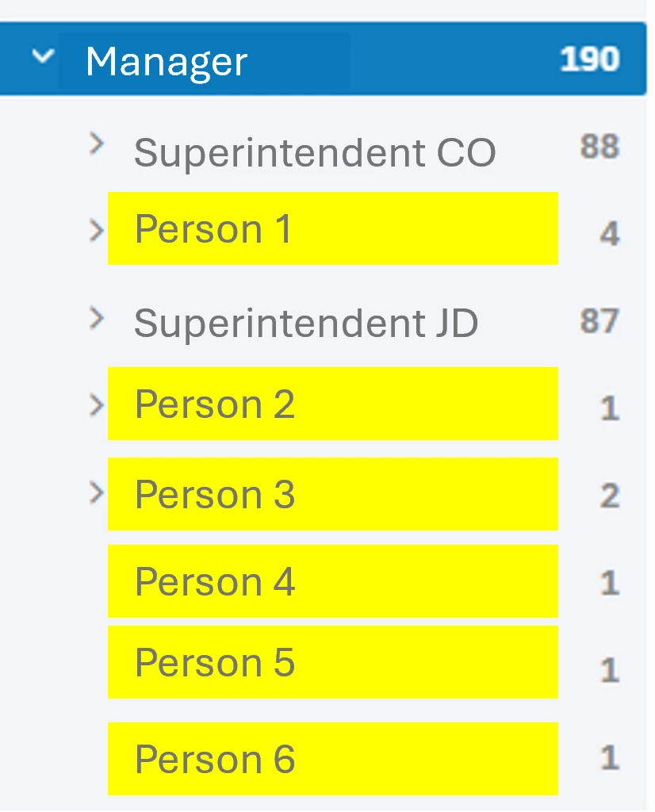The width and height of the screenshot is (655, 812).
Task: Click the 2 count beside Person 3
Action: point(610,496)
